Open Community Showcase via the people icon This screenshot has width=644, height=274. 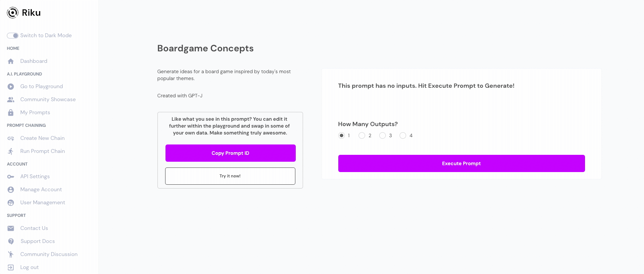(11, 99)
